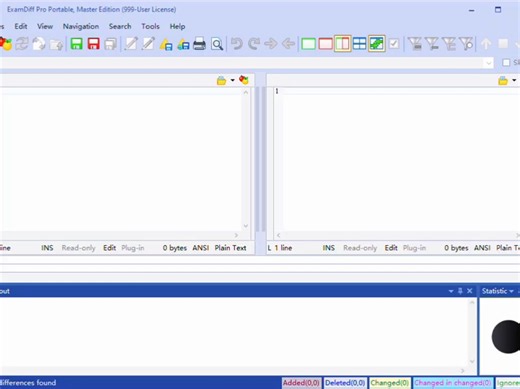The height and width of the screenshot is (389, 520).
Task: Click Edit in left pane status bar
Action: tap(109, 248)
